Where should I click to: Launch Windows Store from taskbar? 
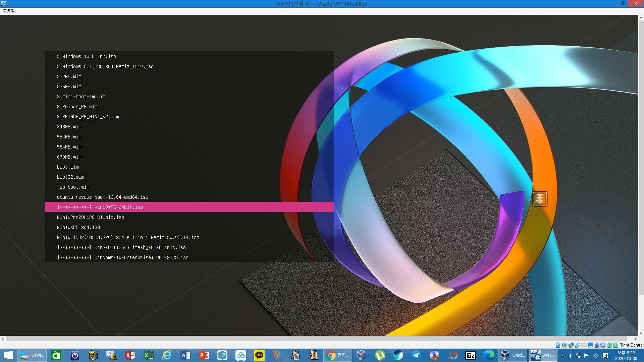56,355
